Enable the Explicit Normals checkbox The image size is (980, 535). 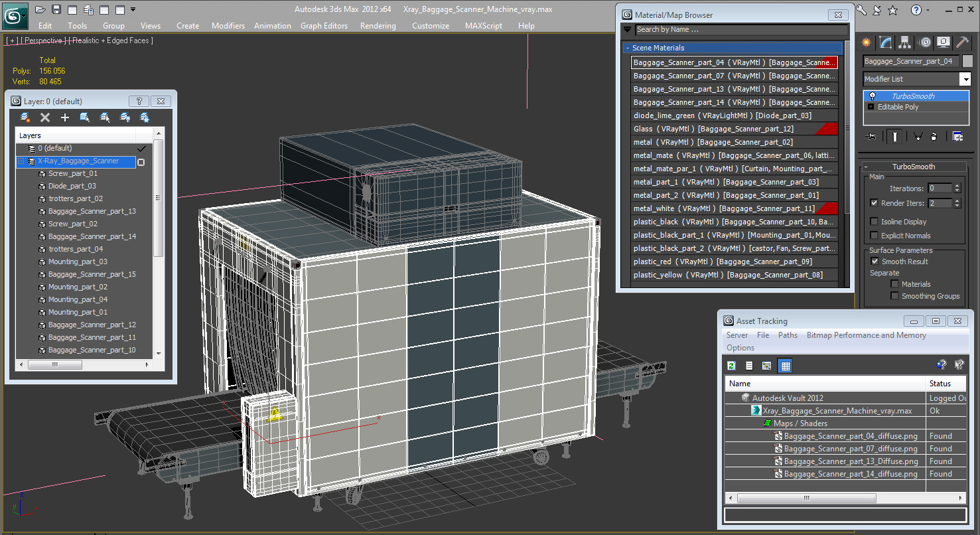pyautogui.click(x=875, y=236)
